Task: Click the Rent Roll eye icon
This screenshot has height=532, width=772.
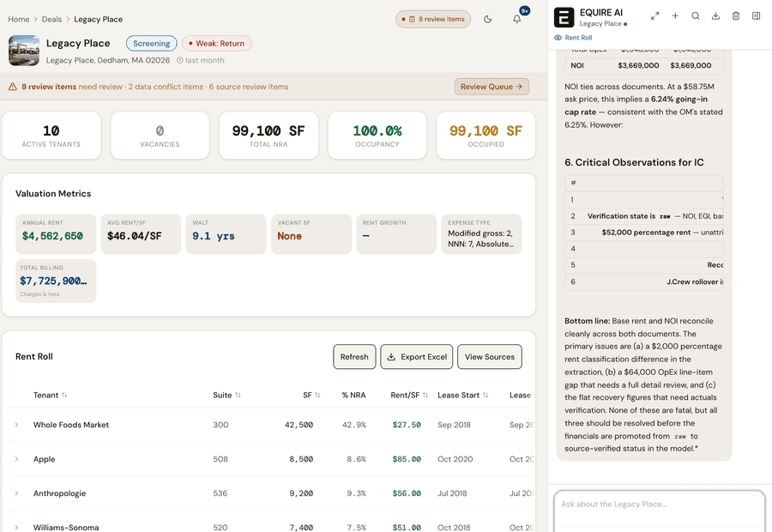Action: tap(558, 38)
